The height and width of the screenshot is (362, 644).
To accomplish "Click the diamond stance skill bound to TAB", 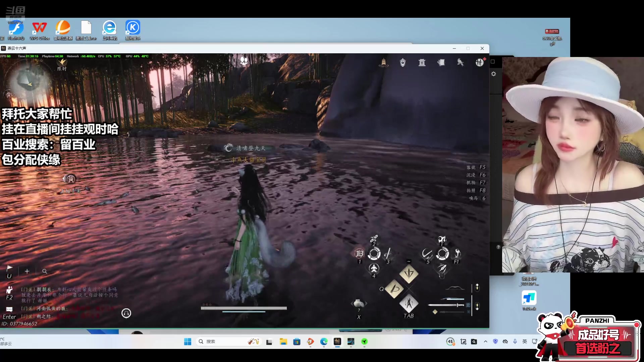I will (x=409, y=303).
